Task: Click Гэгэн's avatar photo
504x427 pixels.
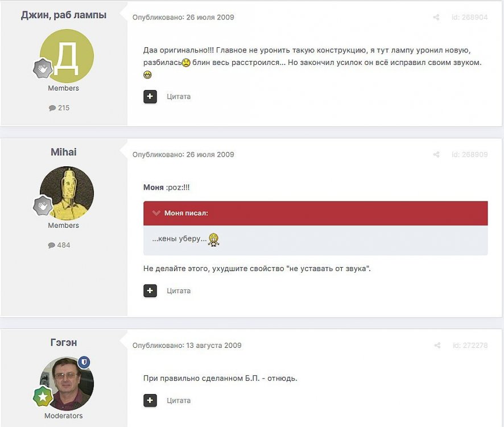Action: click(67, 384)
